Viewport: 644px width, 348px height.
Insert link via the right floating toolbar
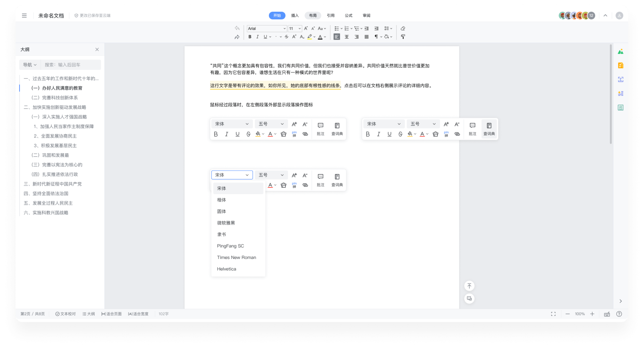point(457,134)
